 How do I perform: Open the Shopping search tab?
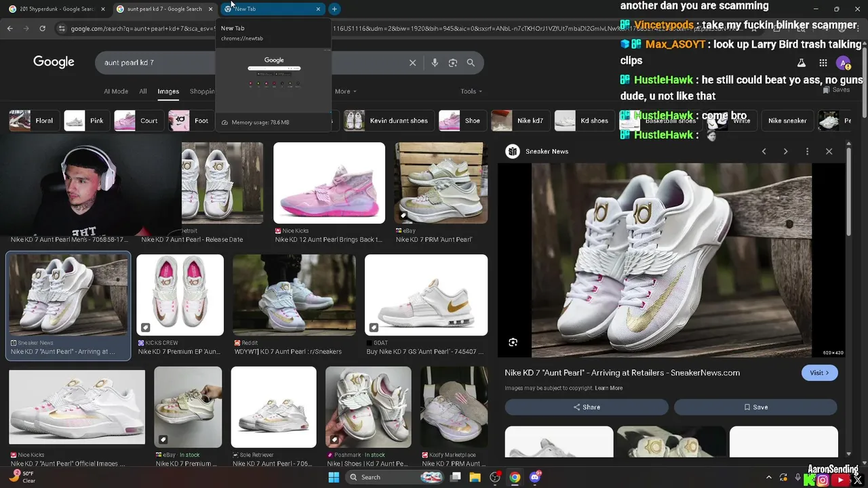click(202, 91)
